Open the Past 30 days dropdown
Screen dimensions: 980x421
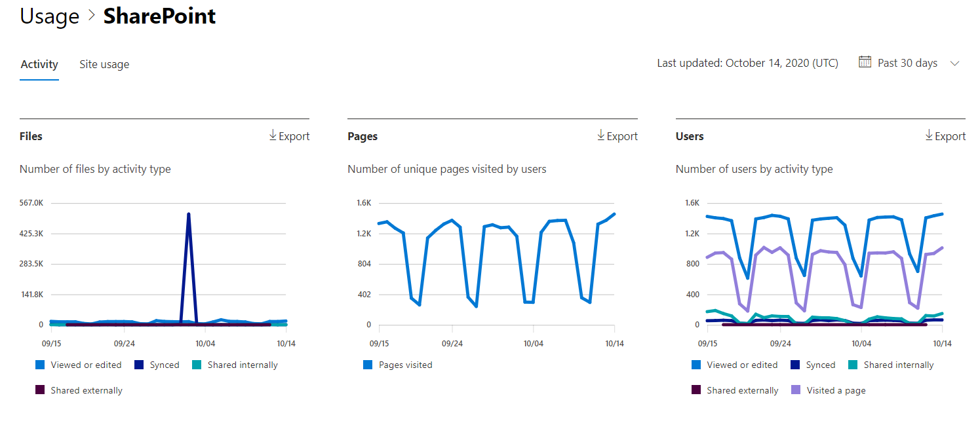click(x=909, y=62)
